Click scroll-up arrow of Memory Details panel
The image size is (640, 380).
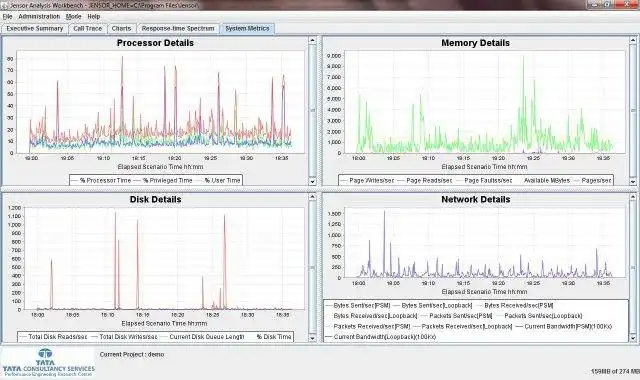633,40
